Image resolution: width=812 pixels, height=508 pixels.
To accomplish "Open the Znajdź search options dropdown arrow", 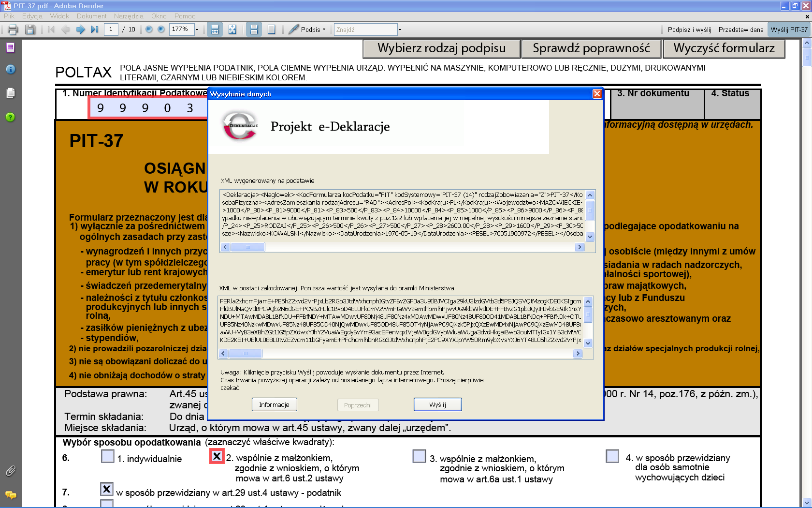I will [x=400, y=30].
